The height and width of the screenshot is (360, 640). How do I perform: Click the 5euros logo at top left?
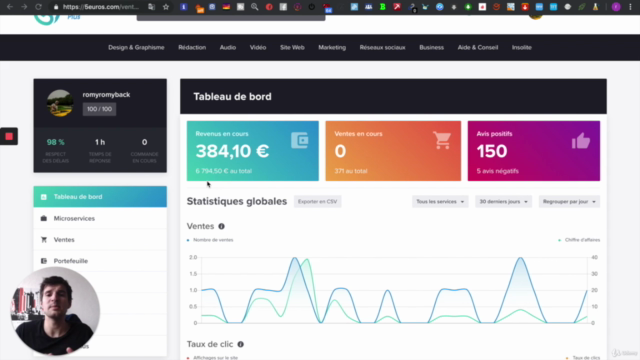47,19
